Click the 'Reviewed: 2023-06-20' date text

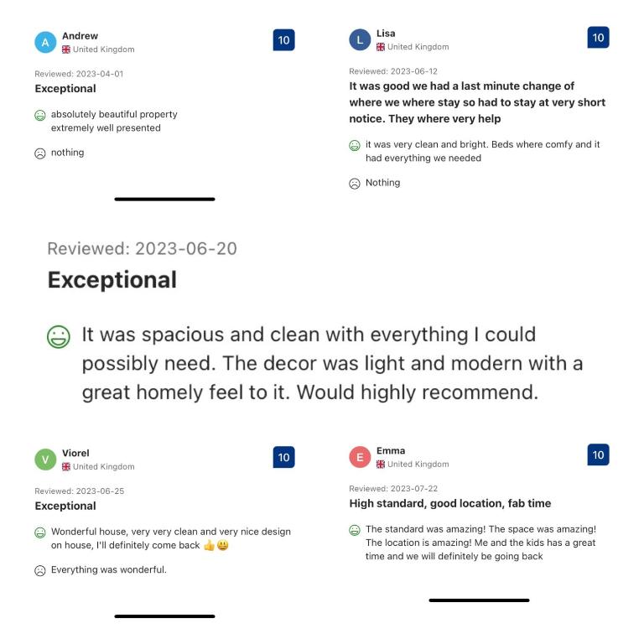click(x=142, y=248)
